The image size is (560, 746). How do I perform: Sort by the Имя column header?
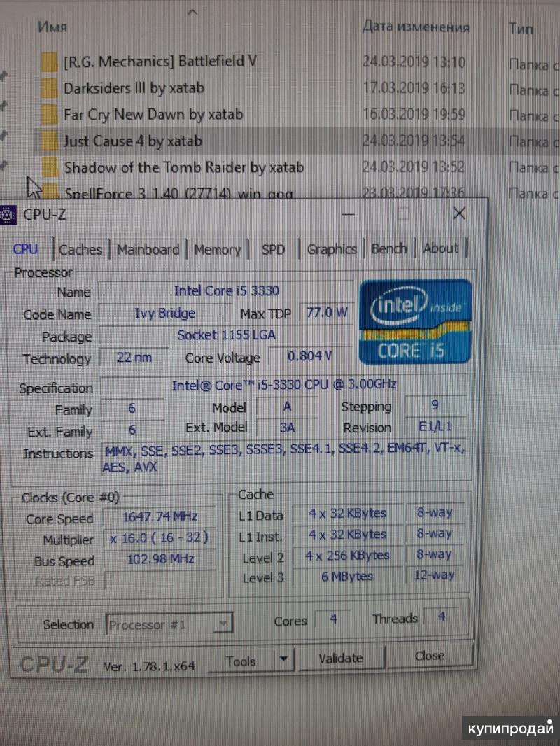[52, 27]
